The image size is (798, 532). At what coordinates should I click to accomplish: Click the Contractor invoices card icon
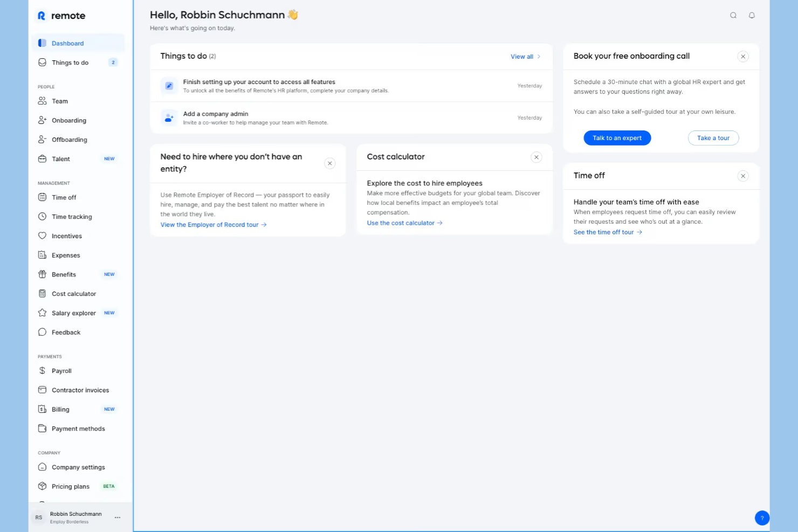(x=42, y=390)
